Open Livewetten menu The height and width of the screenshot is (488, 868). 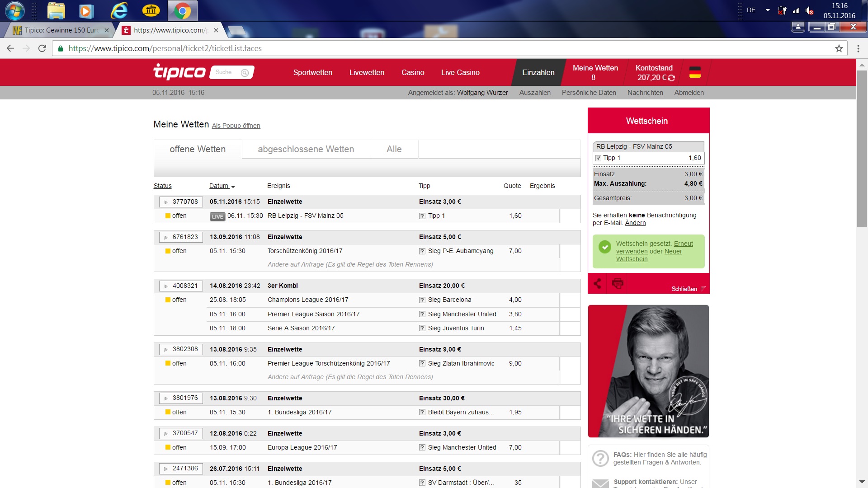[367, 72]
